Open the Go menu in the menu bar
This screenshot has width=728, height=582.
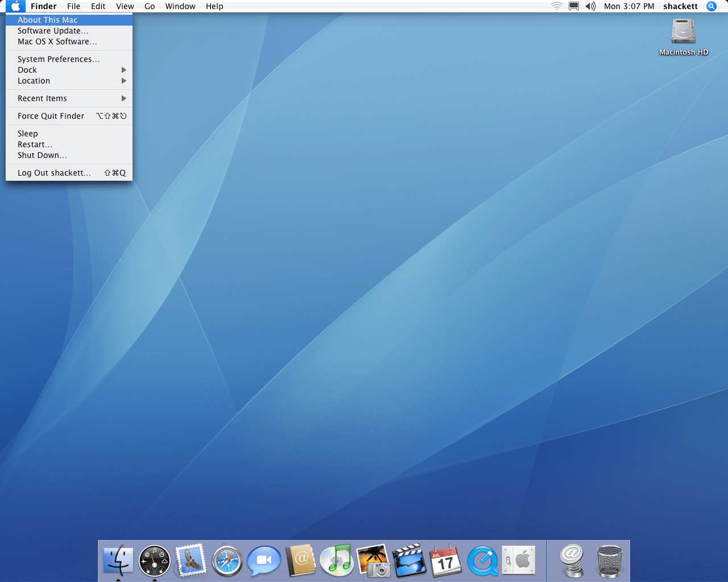(150, 6)
